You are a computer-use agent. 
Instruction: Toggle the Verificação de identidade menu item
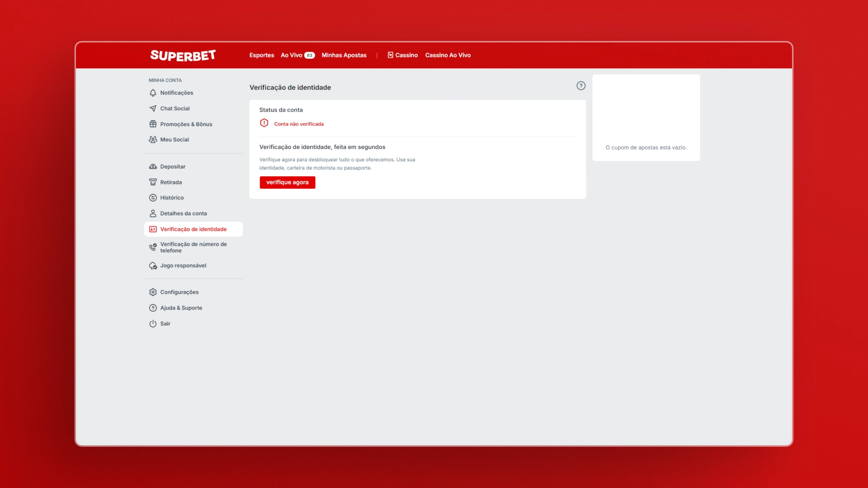[193, 229]
